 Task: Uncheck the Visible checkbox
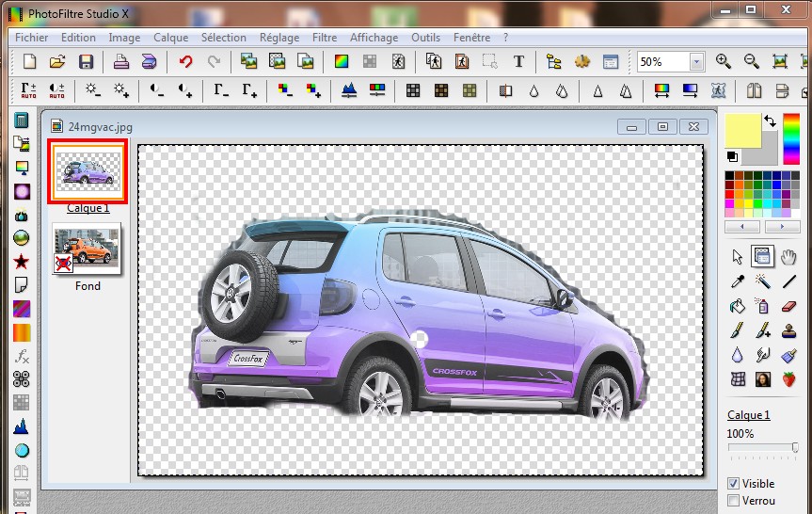[x=734, y=483]
